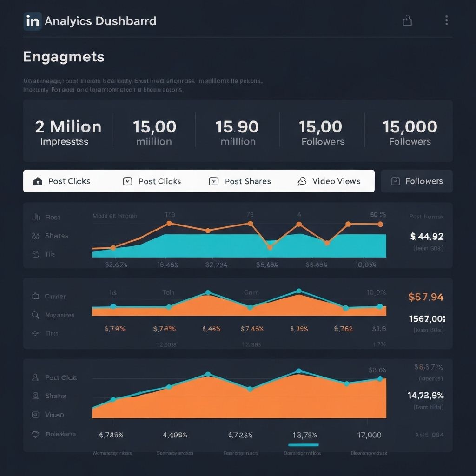The width and height of the screenshot is (476, 476).
Task: Open the Video Views tab
Action: pyautogui.click(x=329, y=181)
